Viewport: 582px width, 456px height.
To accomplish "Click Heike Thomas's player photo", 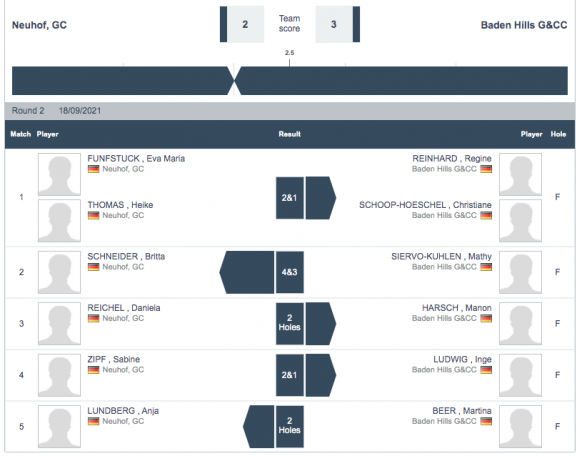I will click(x=59, y=220).
